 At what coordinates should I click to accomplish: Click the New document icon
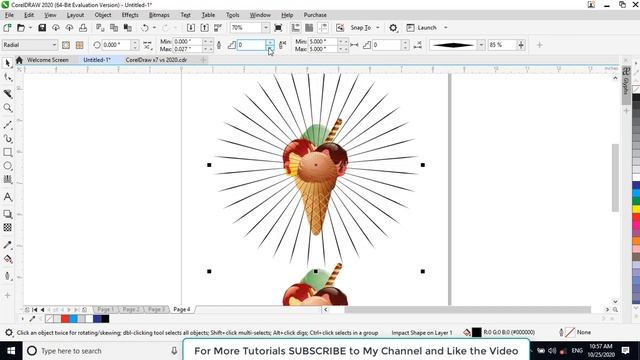point(7,28)
